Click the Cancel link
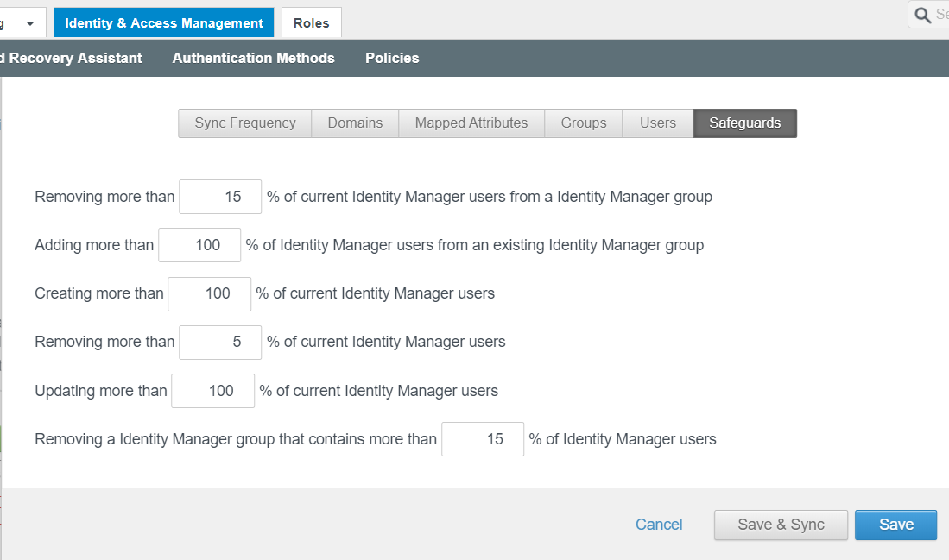 659,525
